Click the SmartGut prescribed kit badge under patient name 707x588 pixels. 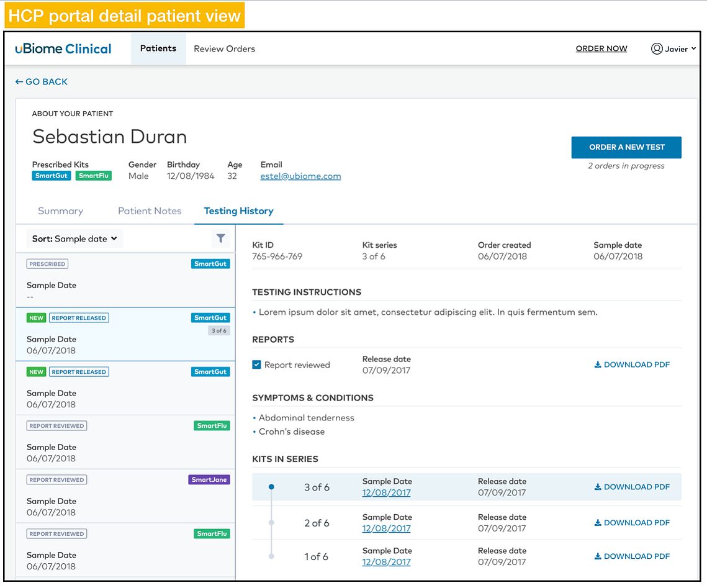(52, 176)
